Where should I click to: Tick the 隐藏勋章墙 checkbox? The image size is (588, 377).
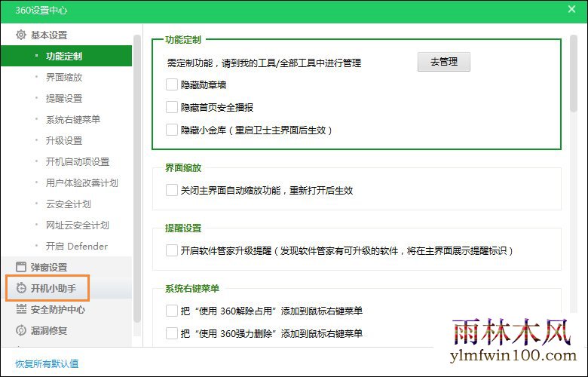click(172, 84)
